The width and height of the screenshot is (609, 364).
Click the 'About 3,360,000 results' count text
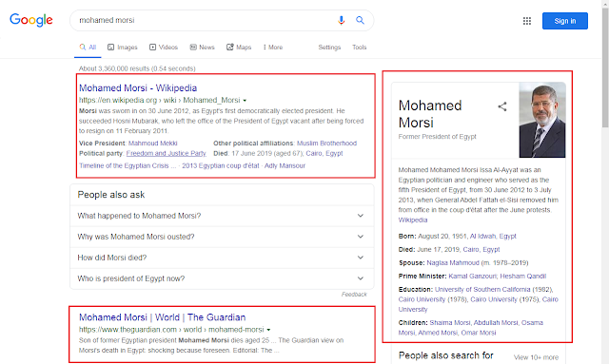click(x=137, y=68)
